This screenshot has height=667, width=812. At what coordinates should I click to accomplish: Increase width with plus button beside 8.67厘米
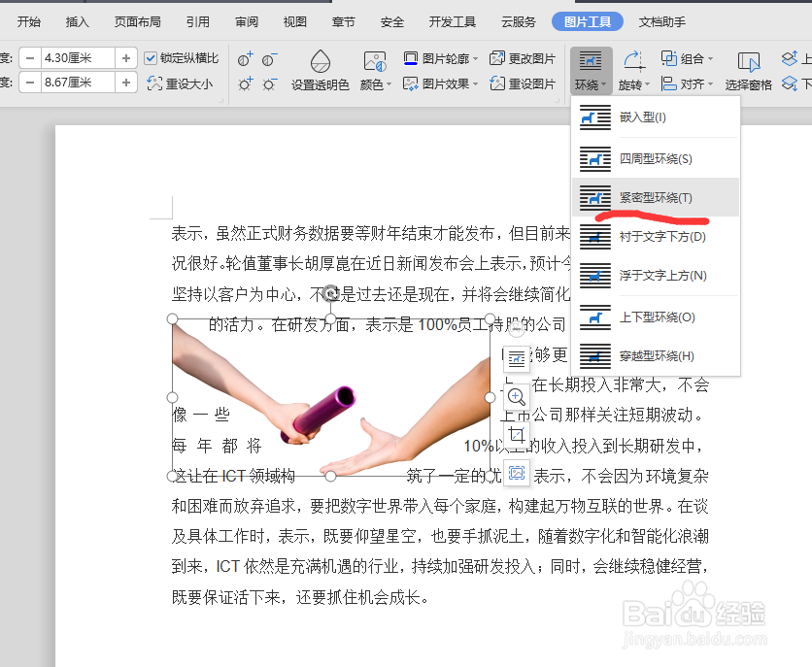(x=126, y=83)
